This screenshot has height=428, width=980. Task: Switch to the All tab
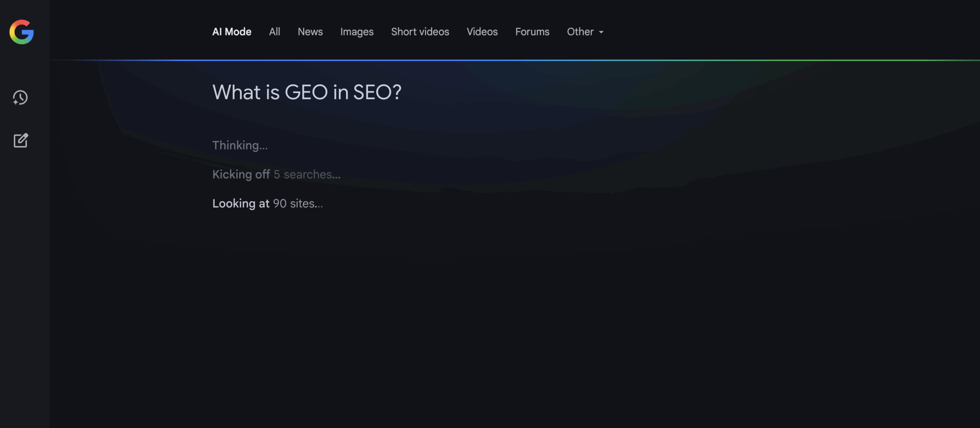click(274, 32)
